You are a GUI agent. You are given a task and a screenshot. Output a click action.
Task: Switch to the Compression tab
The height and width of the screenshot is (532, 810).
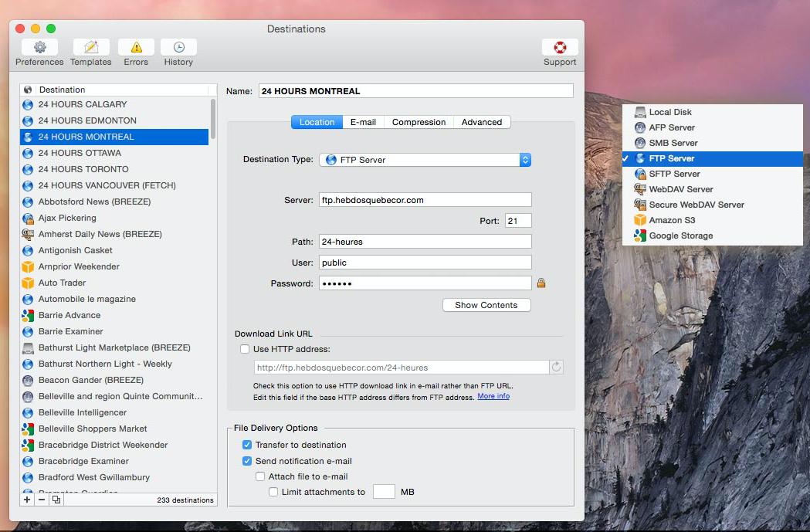point(419,122)
